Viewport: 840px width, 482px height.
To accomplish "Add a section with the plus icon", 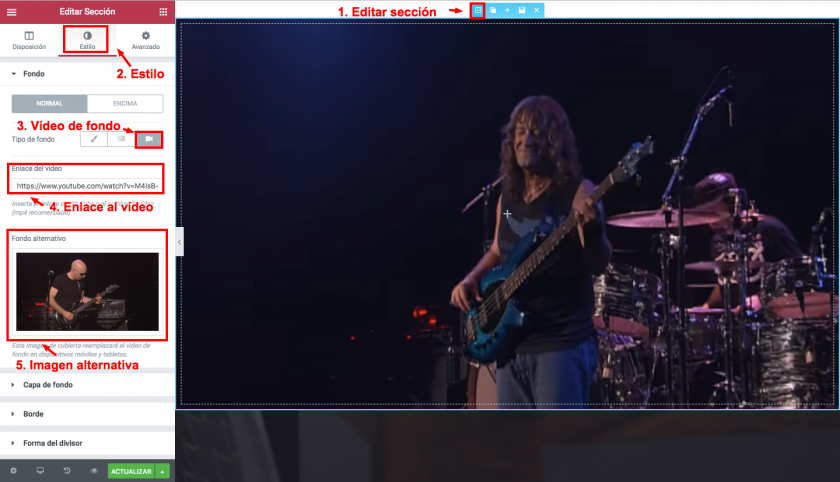I will pos(507,10).
